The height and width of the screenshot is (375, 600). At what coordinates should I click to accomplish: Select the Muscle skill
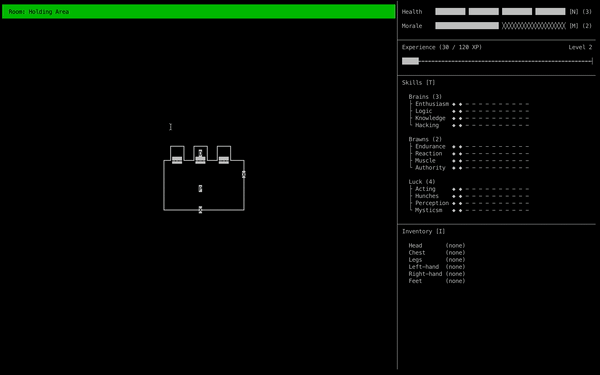(425, 161)
